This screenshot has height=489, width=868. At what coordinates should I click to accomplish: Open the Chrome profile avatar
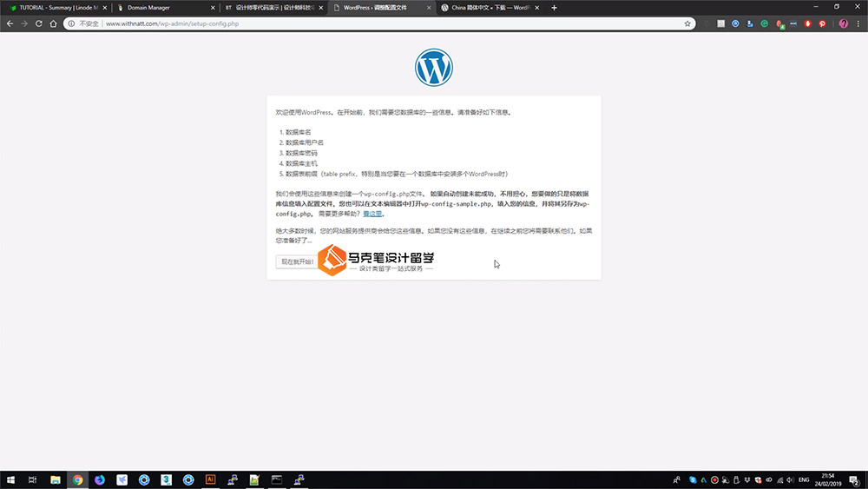coord(843,23)
